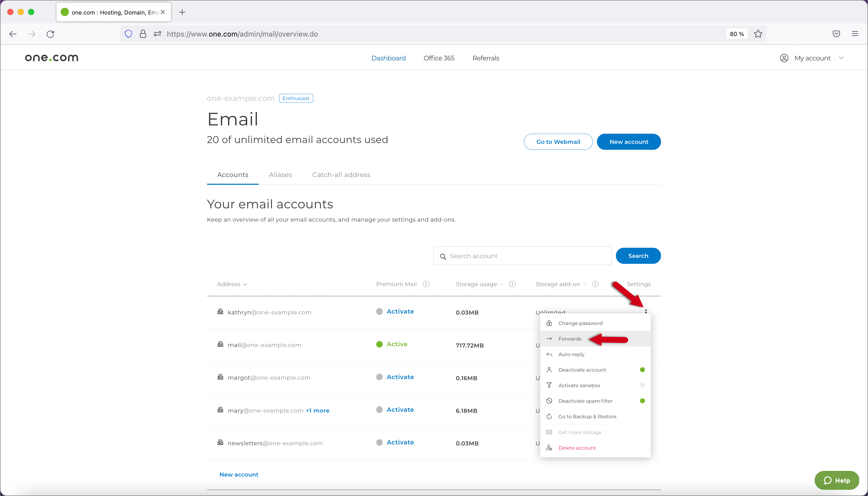Click the Deactivate spam filter icon
Viewport: 868px width, 496px height.
coord(549,400)
